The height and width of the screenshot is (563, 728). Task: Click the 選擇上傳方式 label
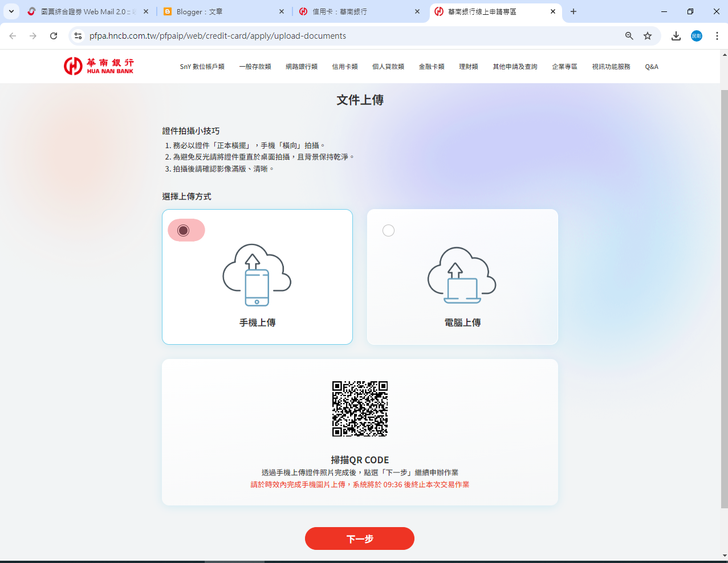186,197
